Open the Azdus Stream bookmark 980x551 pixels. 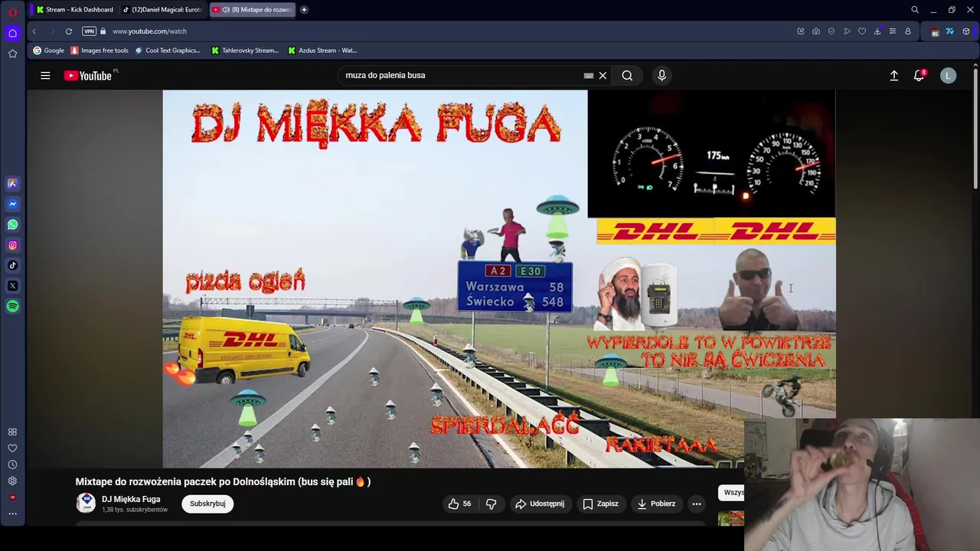point(322,51)
